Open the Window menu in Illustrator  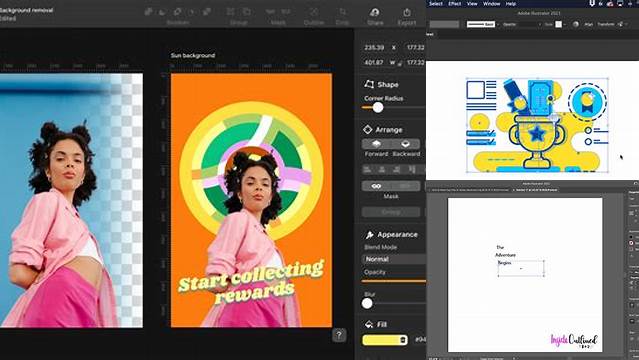491,4
